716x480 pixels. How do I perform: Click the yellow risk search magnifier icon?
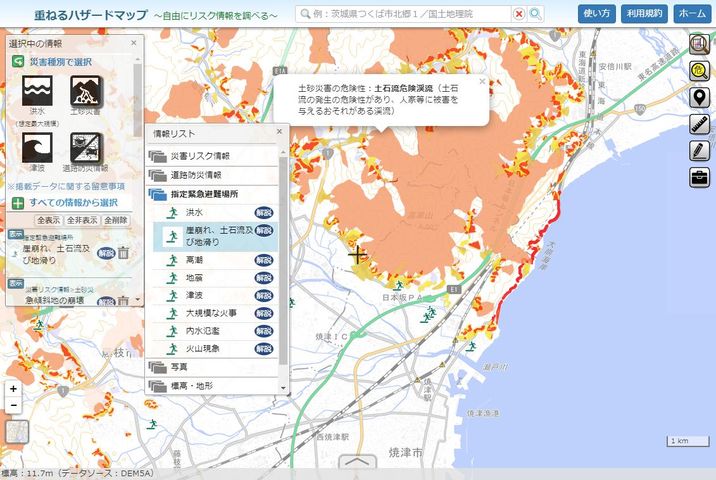[x=700, y=71]
